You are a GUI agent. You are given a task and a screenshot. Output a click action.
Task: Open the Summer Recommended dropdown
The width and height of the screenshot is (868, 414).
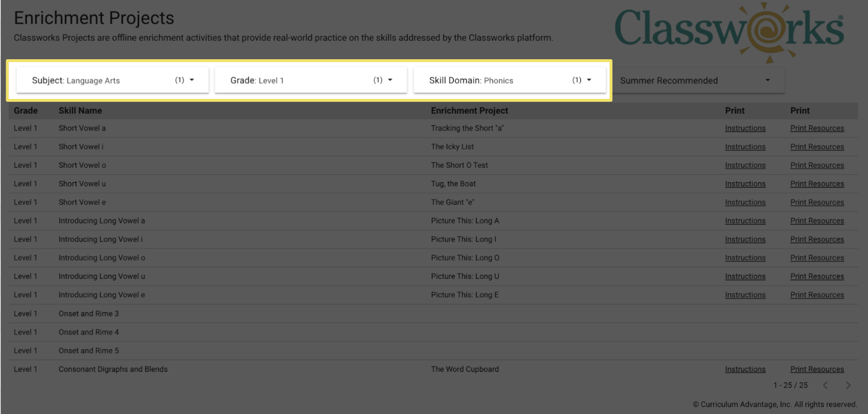pos(698,80)
